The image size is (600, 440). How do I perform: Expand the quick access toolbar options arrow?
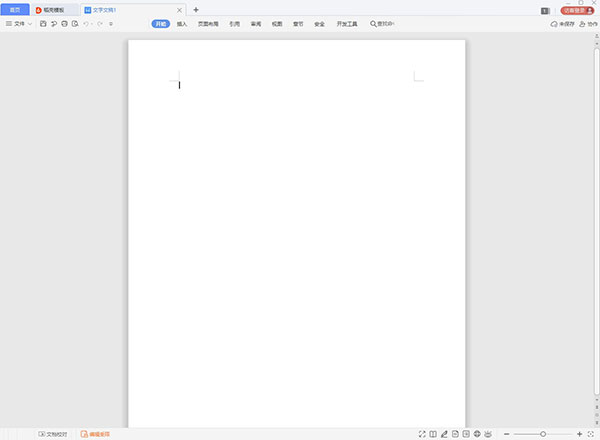tap(111, 23)
